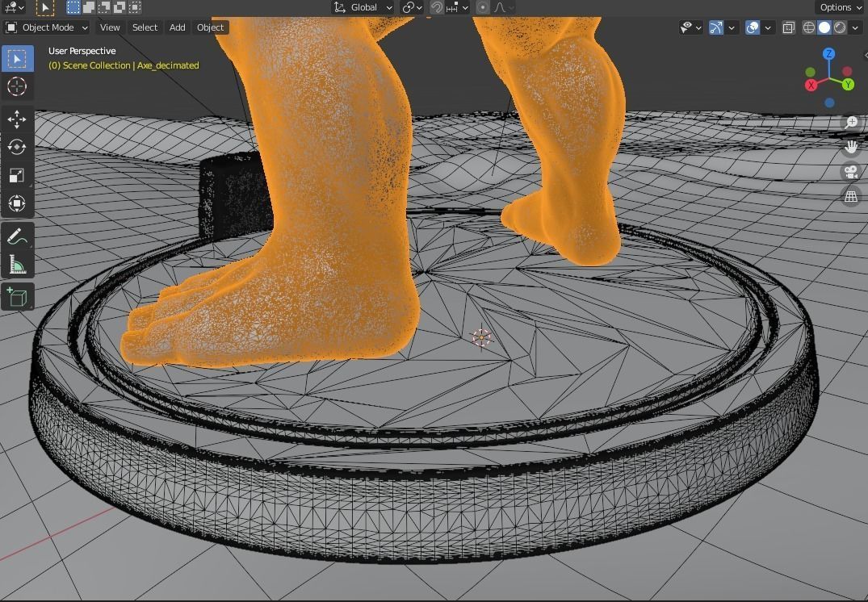Click the 'User Perspective' label
This screenshot has height=602, width=868.
point(82,51)
